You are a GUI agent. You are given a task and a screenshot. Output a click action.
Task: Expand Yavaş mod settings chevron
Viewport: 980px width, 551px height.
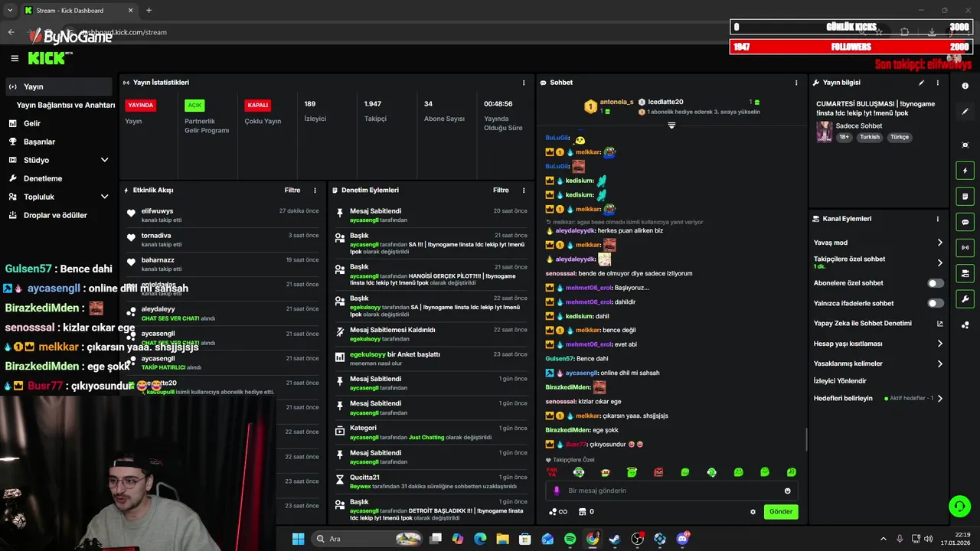coord(940,243)
